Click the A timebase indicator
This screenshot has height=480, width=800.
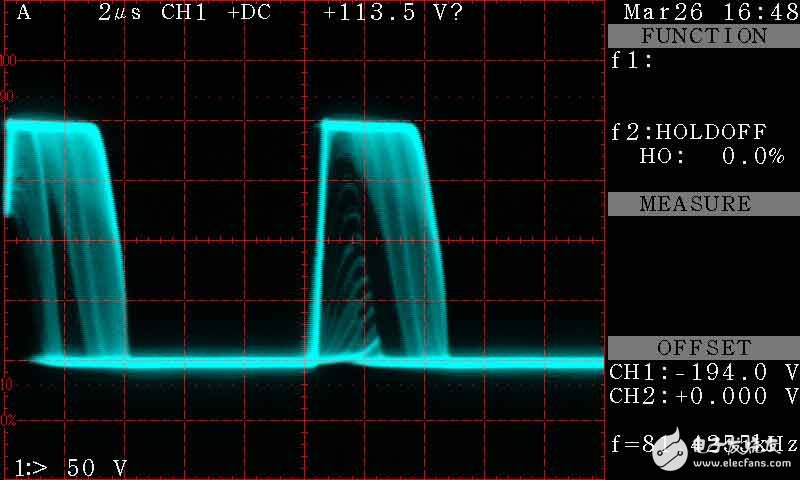click(23, 12)
